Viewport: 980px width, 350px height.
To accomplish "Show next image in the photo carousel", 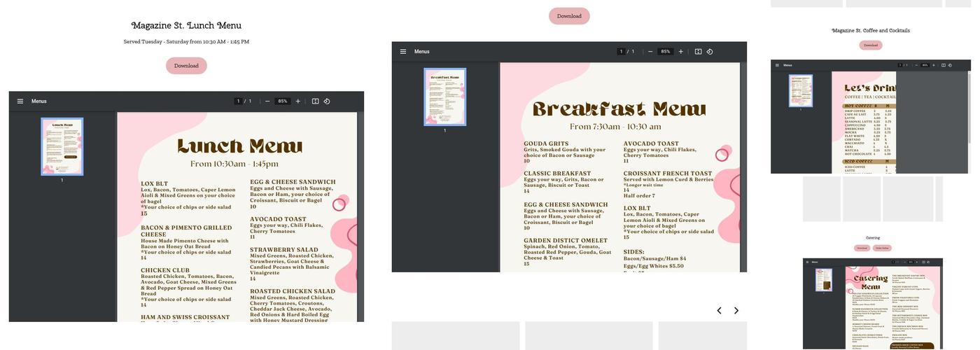I will click(x=736, y=310).
